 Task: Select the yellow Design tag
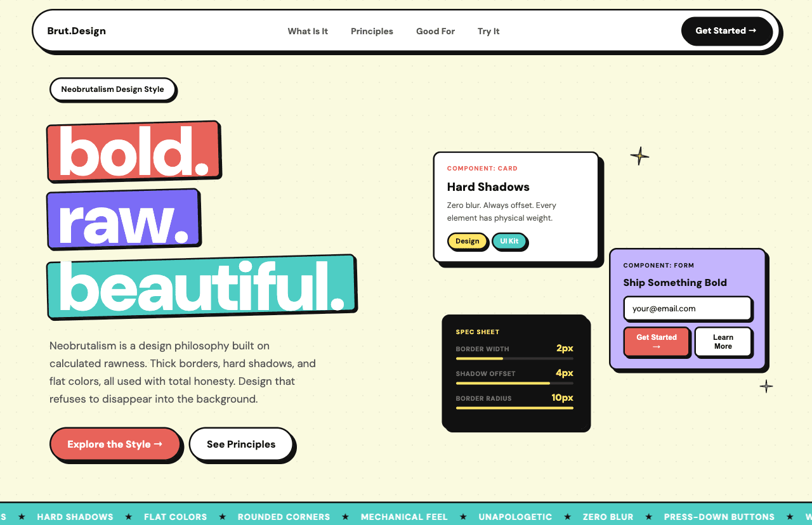(468, 241)
